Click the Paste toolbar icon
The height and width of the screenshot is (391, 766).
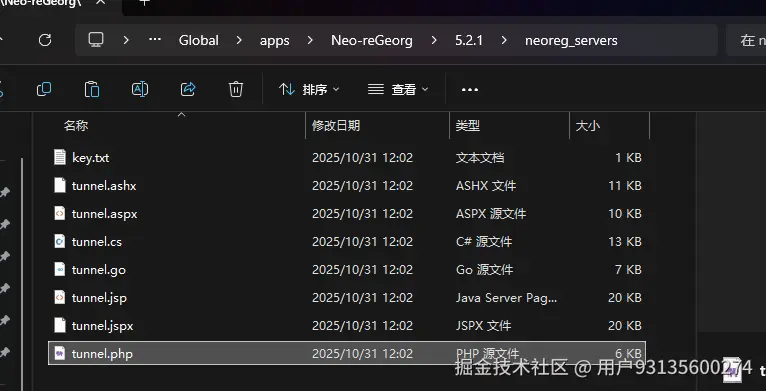(x=92, y=89)
